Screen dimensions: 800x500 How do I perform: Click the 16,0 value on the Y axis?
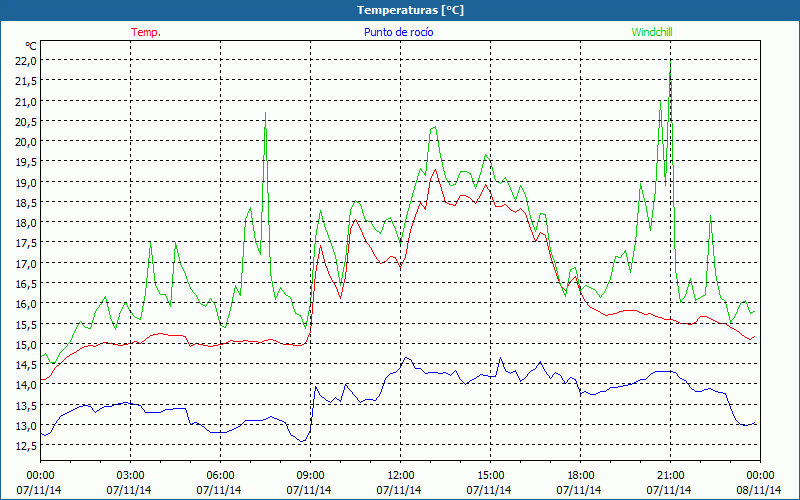point(27,304)
